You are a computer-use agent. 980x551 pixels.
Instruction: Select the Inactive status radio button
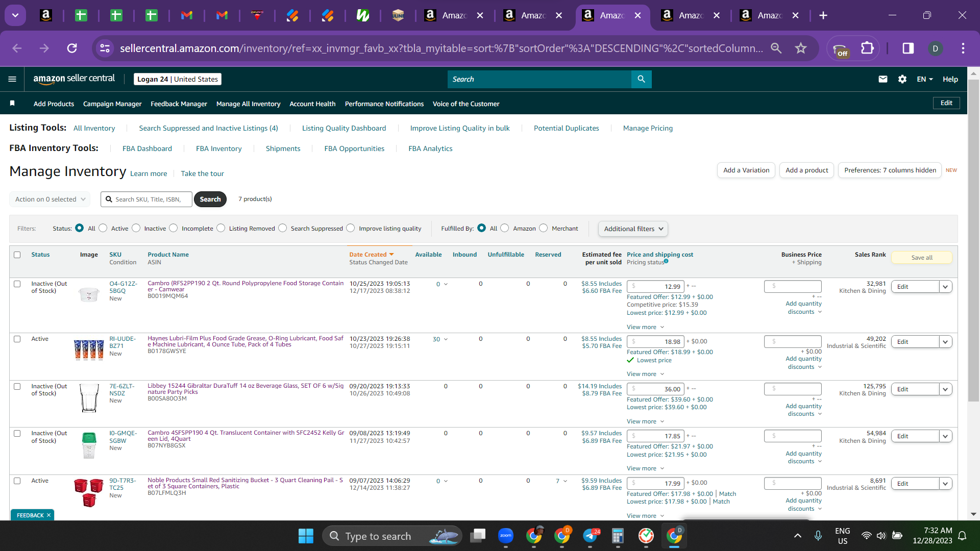[136, 228]
